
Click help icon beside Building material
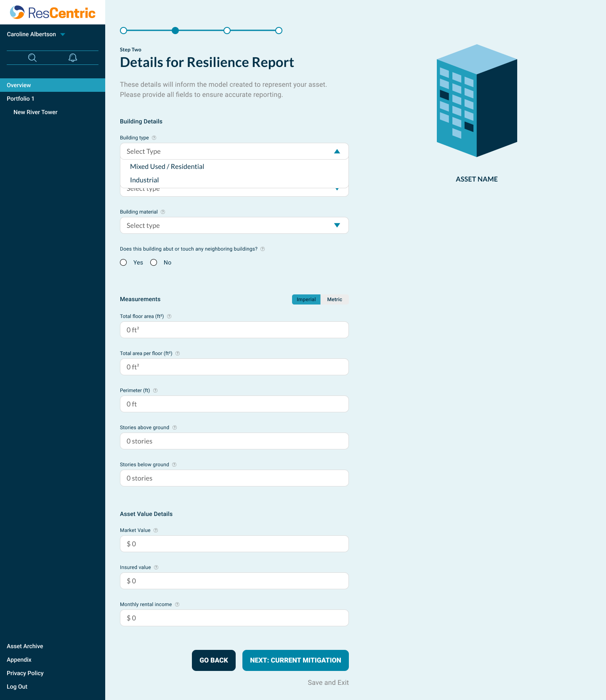coord(163,212)
